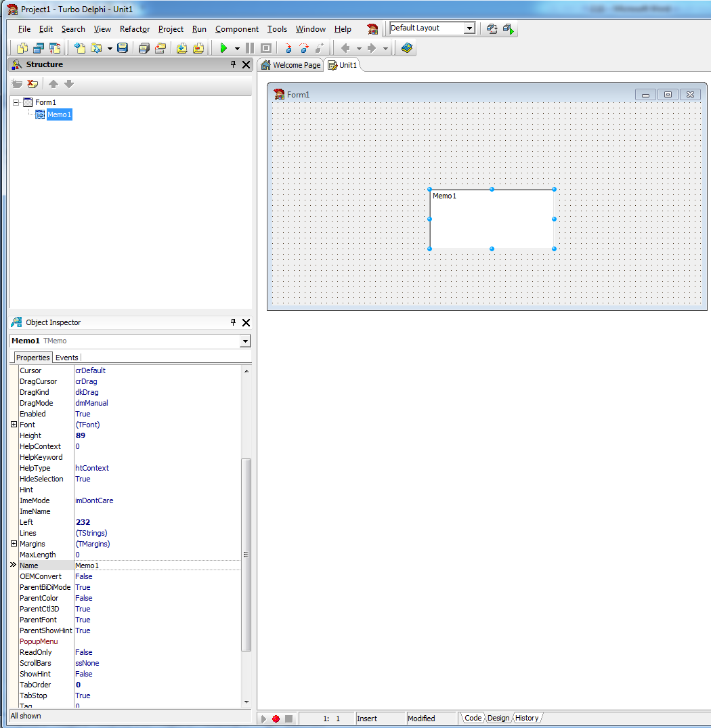Open the Memo1 TMemo component selector dropdown
This screenshot has width=711, height=728.
click(x=245, y=341)
